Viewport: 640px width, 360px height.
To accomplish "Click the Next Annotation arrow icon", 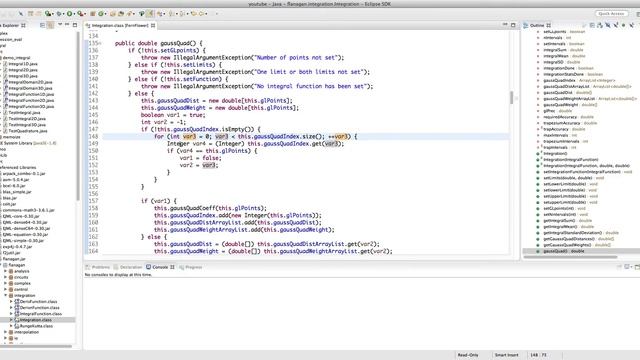I will 171,13.
